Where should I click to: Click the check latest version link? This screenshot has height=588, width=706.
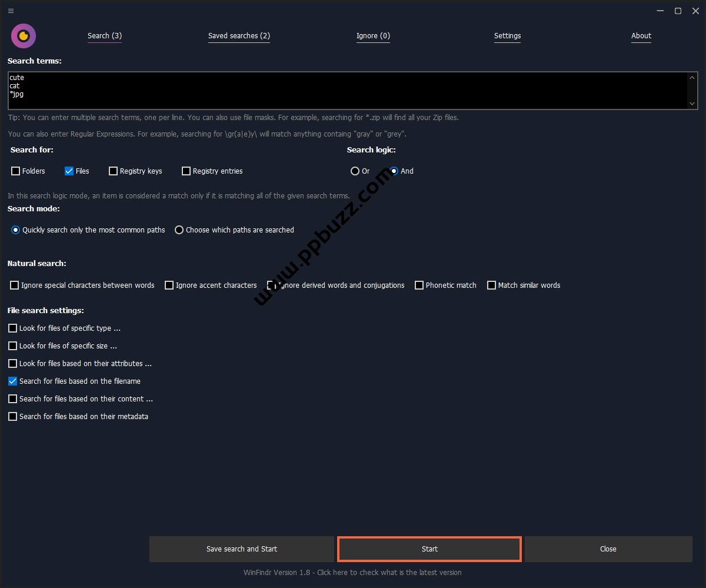pyautogui.click(x=352, y=573)
